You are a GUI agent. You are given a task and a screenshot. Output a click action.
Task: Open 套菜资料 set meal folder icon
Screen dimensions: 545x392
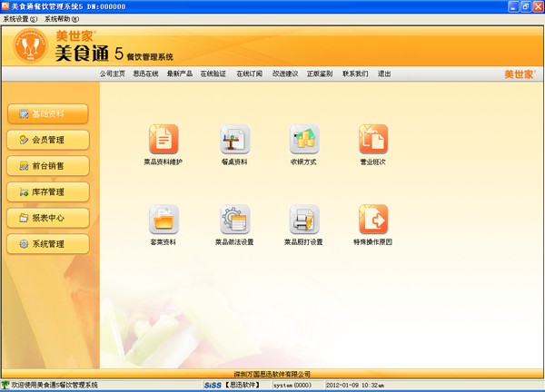163,220
